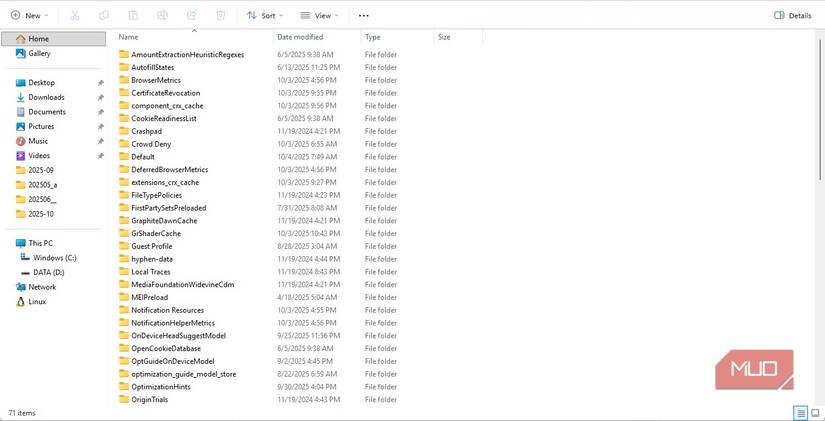Click the Cut scissors icon in toolbar
The height and width of the screenshot is (421, 825).
76,16
